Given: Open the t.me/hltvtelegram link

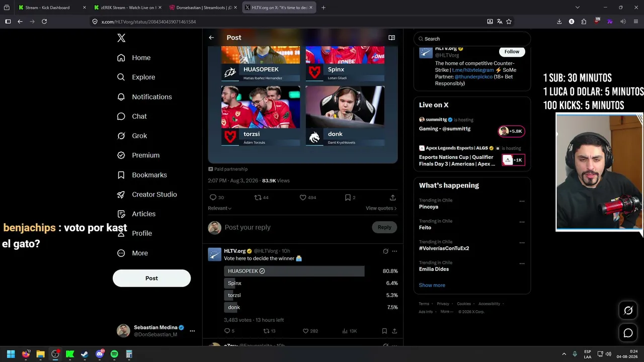Looking at the screenshot, I should click(x=473, y=70).
